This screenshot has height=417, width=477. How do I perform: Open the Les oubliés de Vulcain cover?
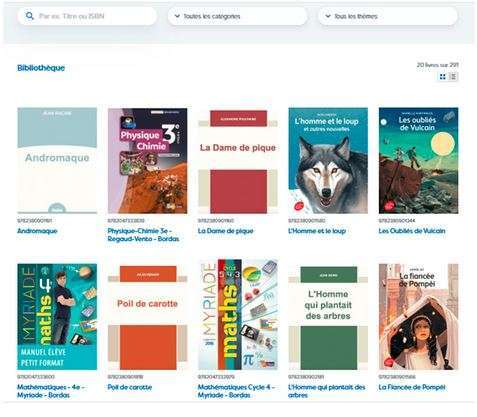pos(418,160)
